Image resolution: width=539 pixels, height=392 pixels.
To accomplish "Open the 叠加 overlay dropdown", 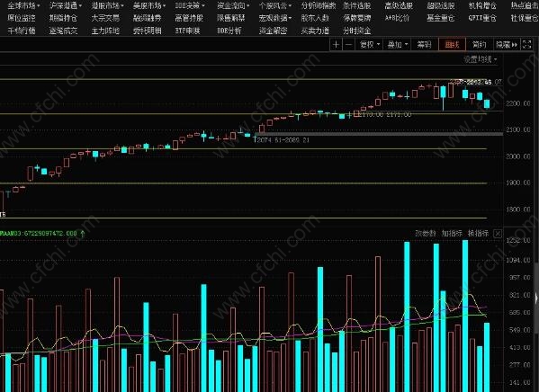I will 397,44.
